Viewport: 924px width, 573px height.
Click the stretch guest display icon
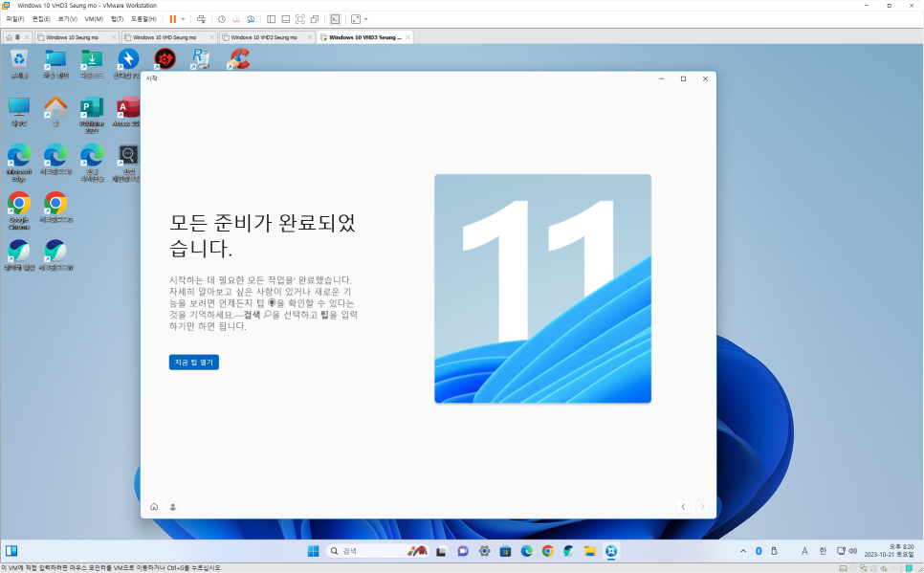click(x=355, y=19)
